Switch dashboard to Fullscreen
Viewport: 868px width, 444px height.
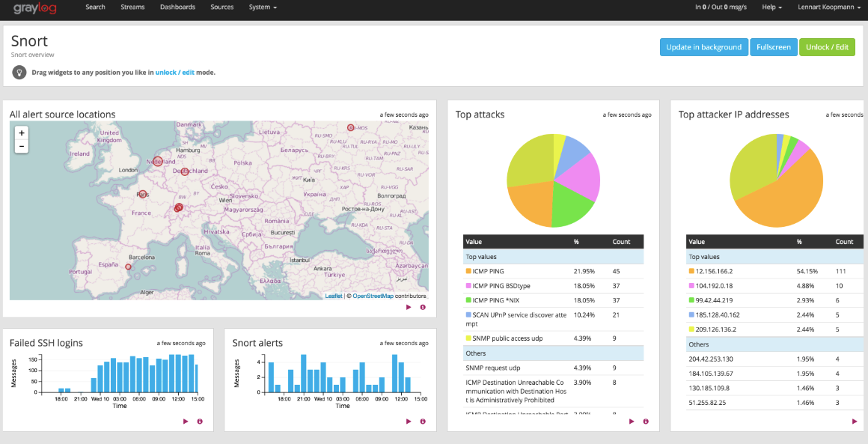(x=773, y=47)
